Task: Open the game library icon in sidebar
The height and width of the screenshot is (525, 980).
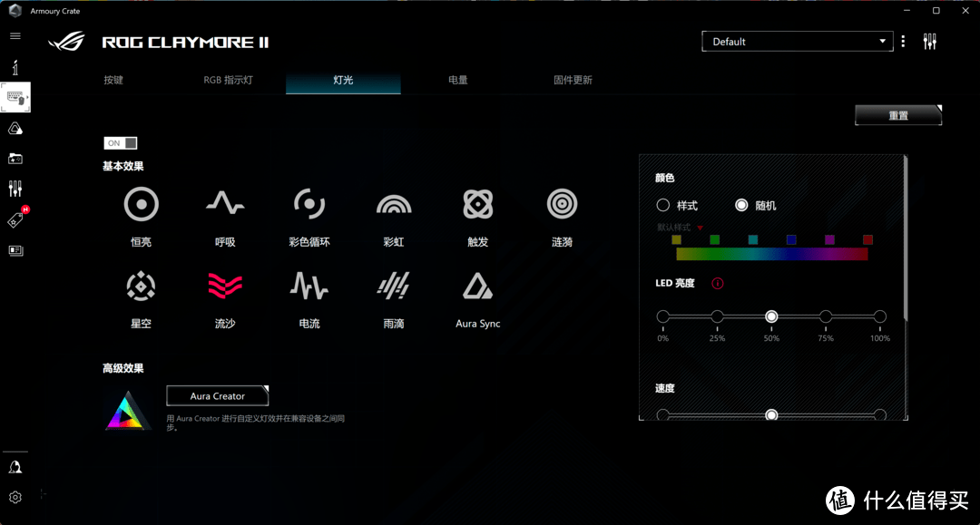Action: [x=15, y=159]
